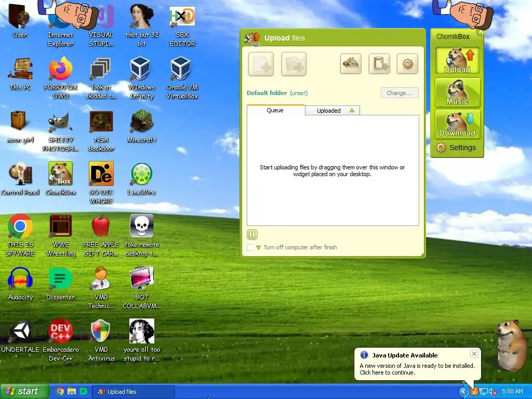Open the folder icon in quick launch
The height and width of the screenshot is (399, 532).
(72, 392)
